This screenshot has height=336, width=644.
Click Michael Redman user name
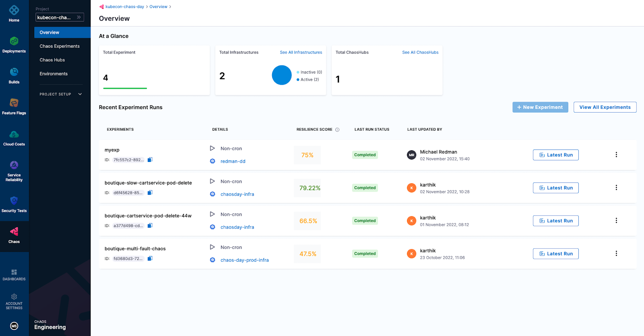[x=439, y=152]
